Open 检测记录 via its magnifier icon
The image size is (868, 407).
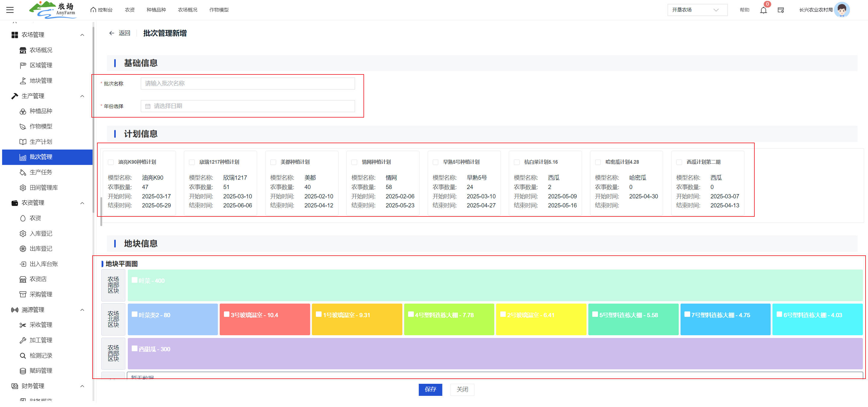click(23, 355)
